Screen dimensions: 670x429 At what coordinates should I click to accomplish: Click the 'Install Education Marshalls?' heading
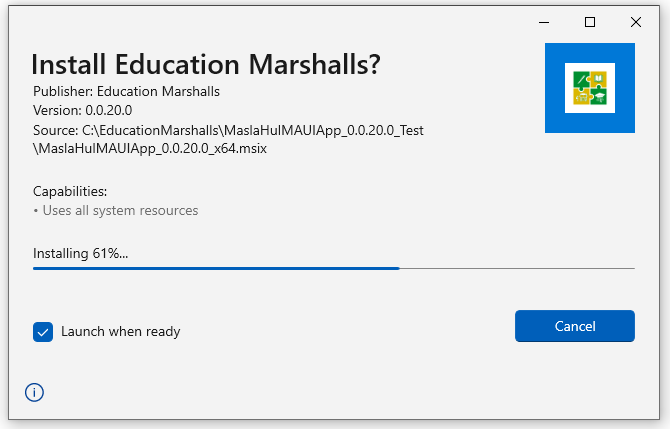pyautogui.click(x=206, y=64)
